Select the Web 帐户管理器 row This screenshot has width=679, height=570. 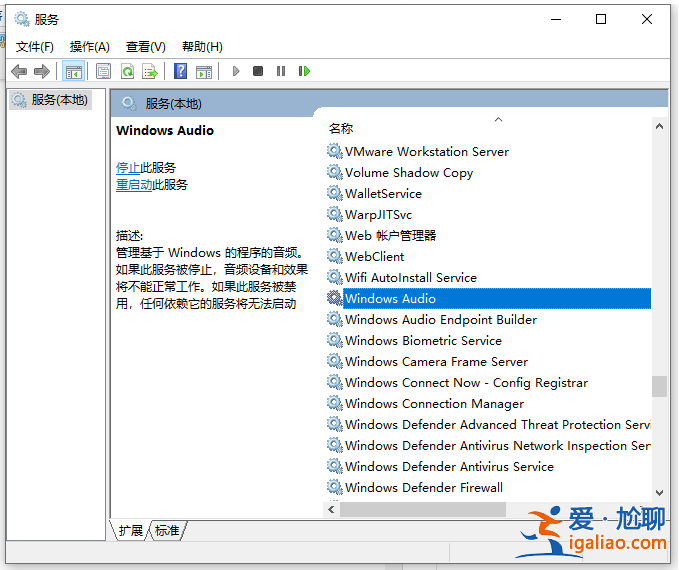(x=489, y=235)
